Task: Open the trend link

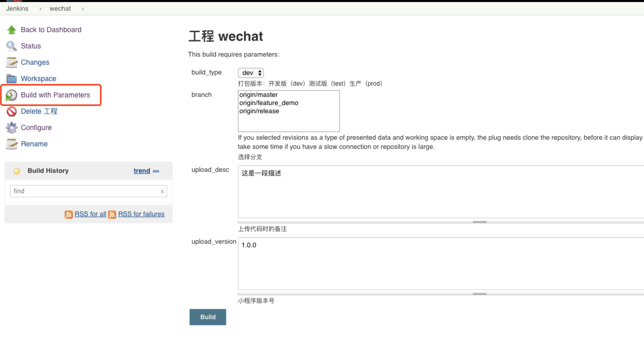Action: (142, 171)
